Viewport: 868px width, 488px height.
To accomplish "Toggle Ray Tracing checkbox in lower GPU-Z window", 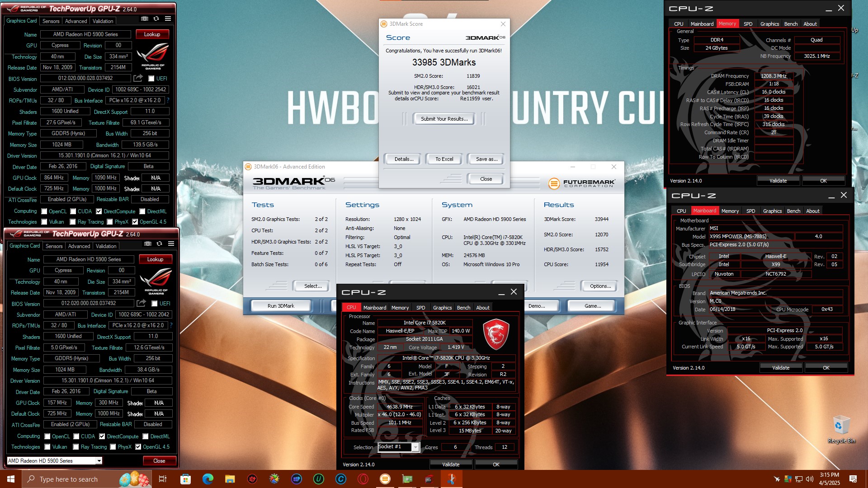I will point(76,447).
